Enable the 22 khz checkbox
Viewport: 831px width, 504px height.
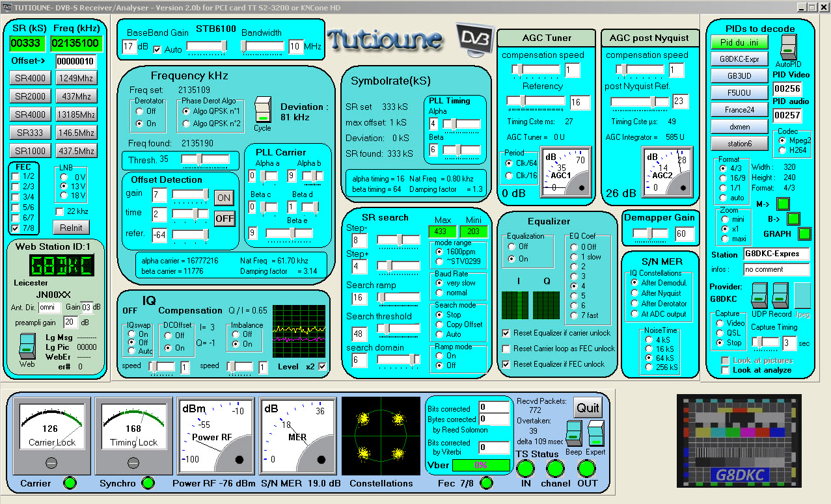pyautogui.click(x=61, y=211)
